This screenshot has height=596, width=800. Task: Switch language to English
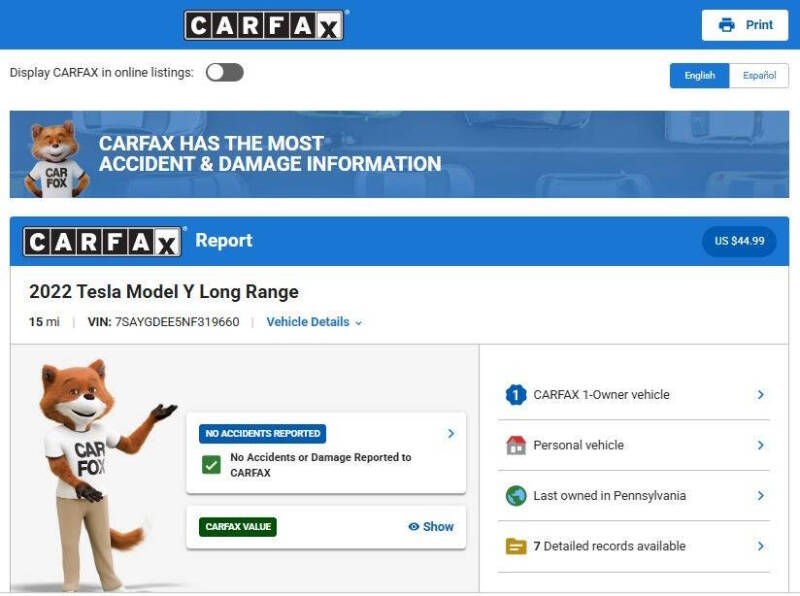(x=699, y=76)
